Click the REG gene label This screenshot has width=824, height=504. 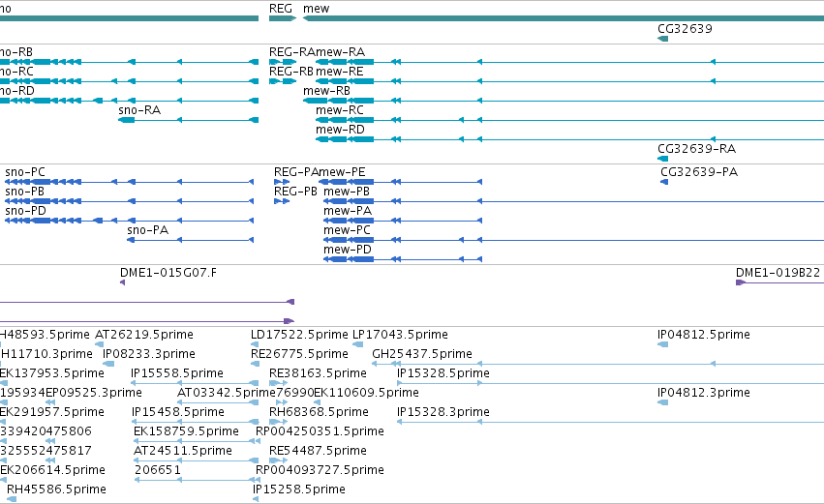tap(281, 9)
